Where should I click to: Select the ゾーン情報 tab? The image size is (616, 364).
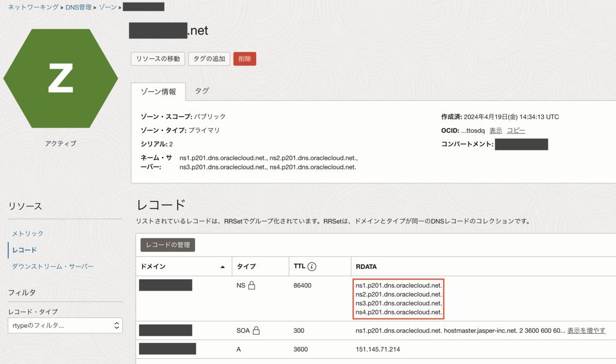(158, 92)
